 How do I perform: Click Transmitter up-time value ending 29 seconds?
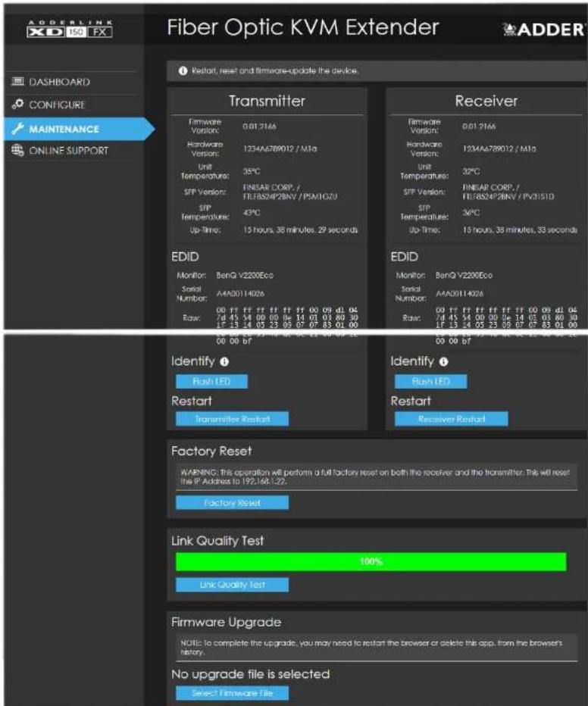point(300,230)
